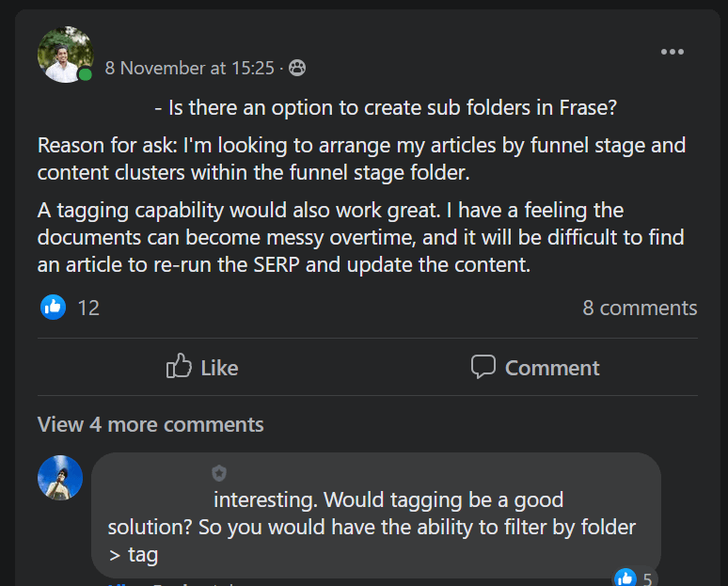Click the sub folders question text in the post
The height and width of the screenshot is (586, 728).
(386, 108)
